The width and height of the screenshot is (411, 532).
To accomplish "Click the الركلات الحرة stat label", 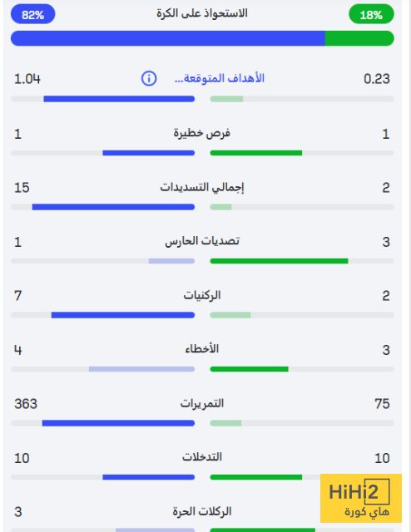I will (202, 511).
